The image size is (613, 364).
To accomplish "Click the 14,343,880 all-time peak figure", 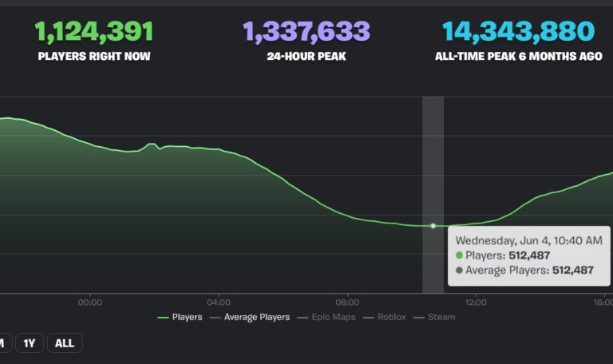I will pyautogui.click(x=518, y=31).
